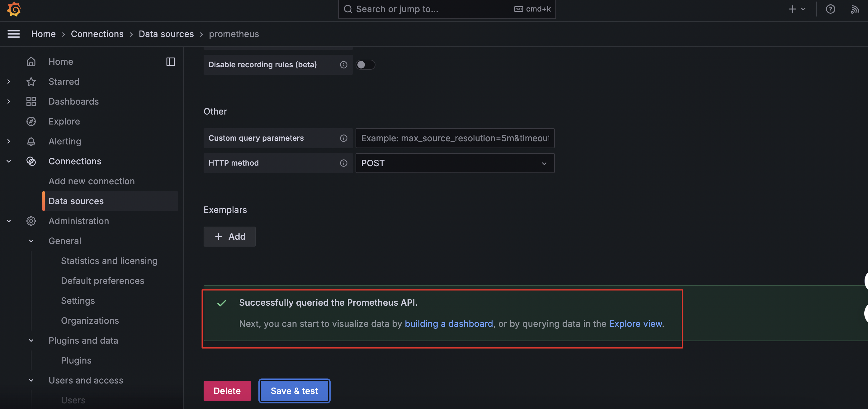Viewport: 868px width, 409px height.
Task: Click the Custom query parameters input
Action: [x=455, y=138]
